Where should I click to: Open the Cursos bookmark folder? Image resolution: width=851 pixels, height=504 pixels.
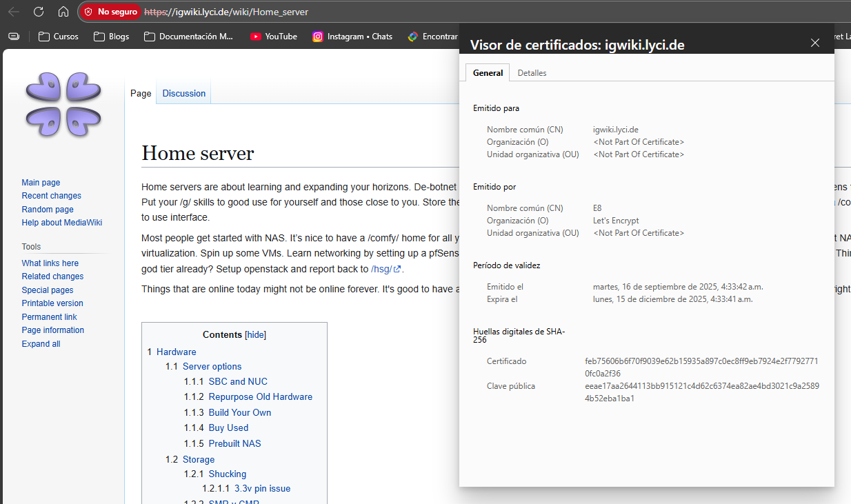[59, 37]
